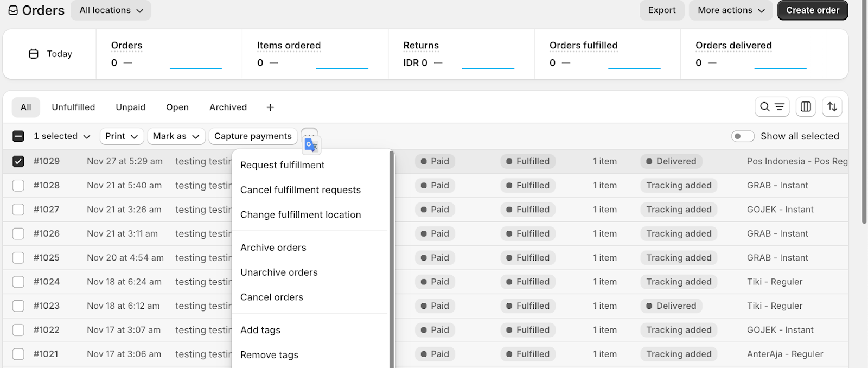
Task: Click the sort orders arrows icon
Action: 832,107
